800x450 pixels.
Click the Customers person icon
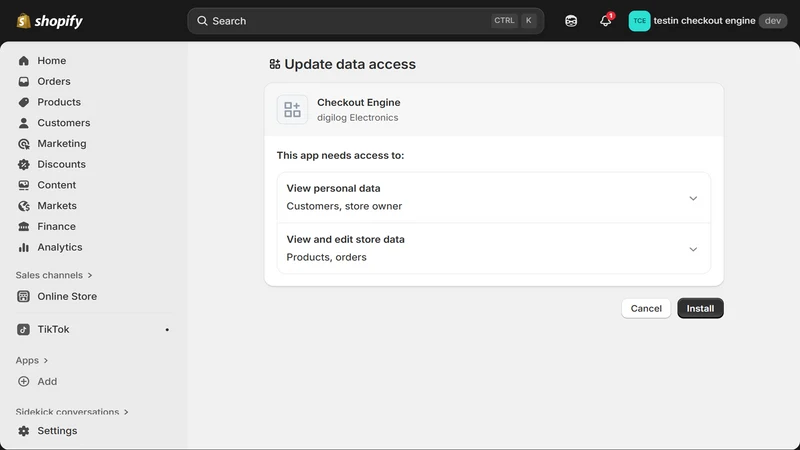pos(23,123)
